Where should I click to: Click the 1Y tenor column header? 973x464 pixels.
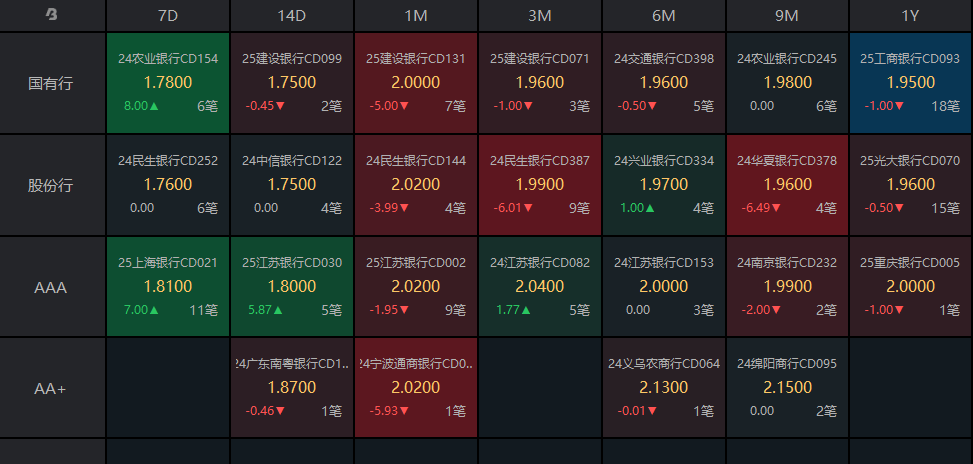pyautogui.click(x=910, y=15)
